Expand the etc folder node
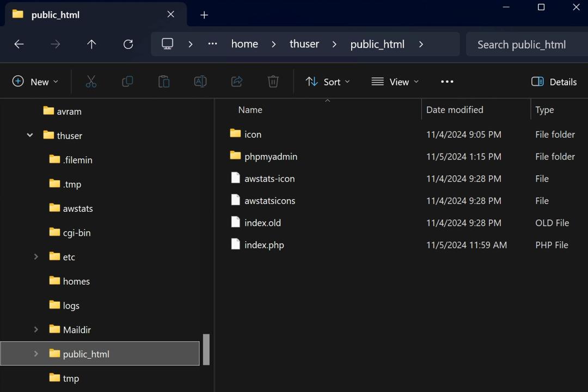The width and height of the screenshot is (588, 392). [36, 256]
